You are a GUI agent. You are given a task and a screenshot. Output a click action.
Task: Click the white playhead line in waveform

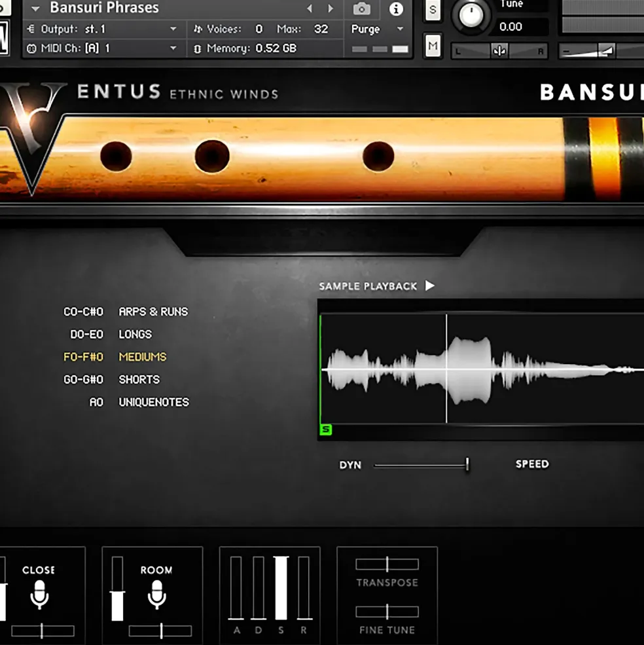[x=446, y=369]
